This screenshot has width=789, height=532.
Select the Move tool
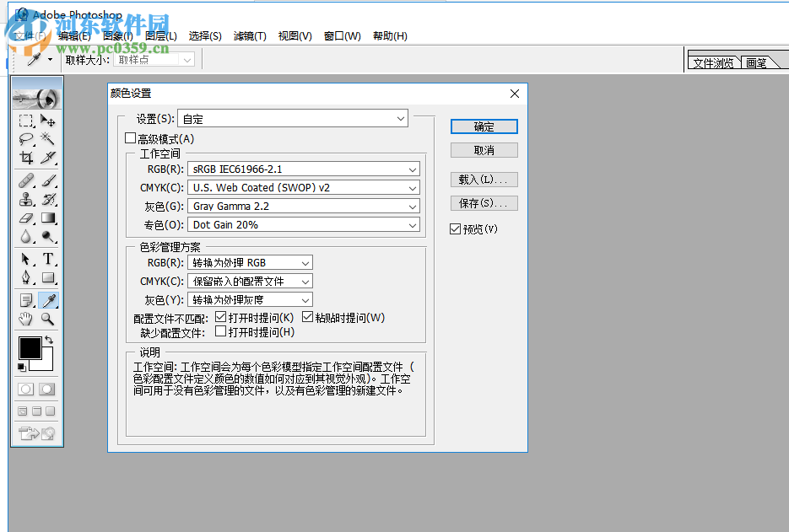48,120
